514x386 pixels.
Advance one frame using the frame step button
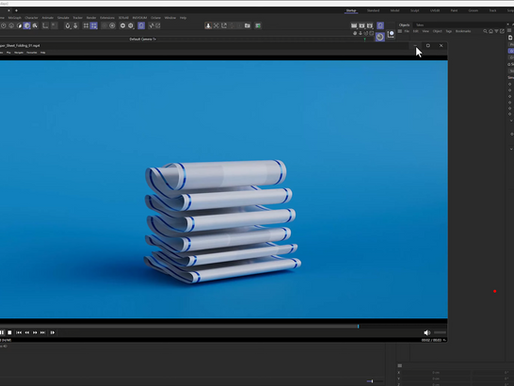(52, 332)
